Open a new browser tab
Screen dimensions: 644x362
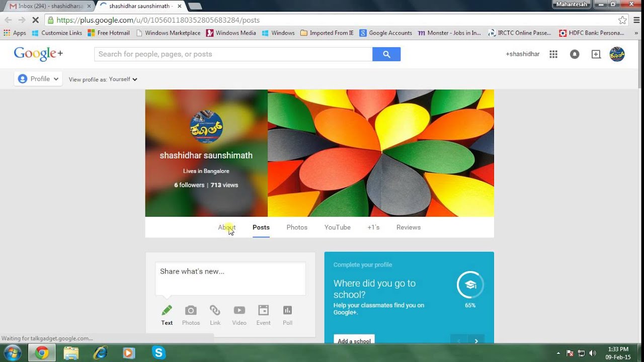pyautogui.click(x=195, y=6)
